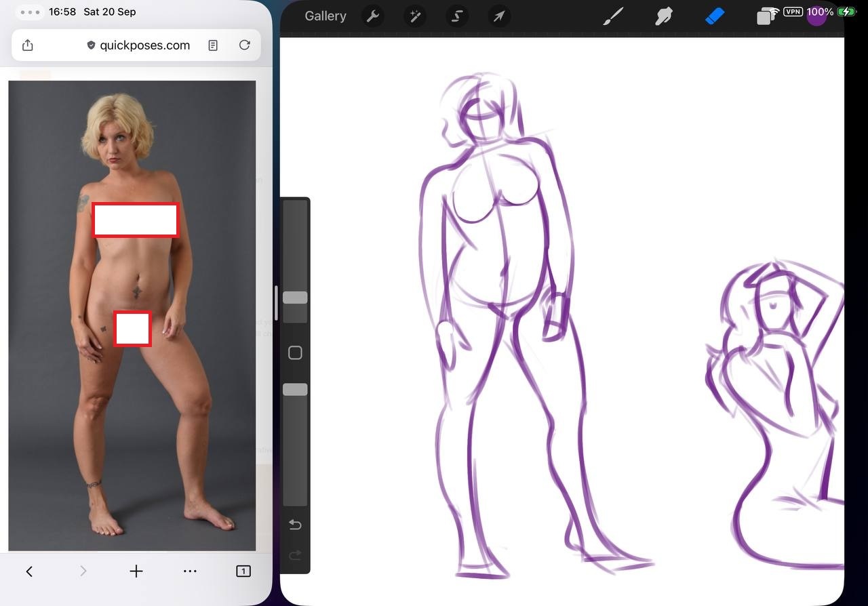
Task: Open a new browser tab with plus
Action: coord(136,571)
